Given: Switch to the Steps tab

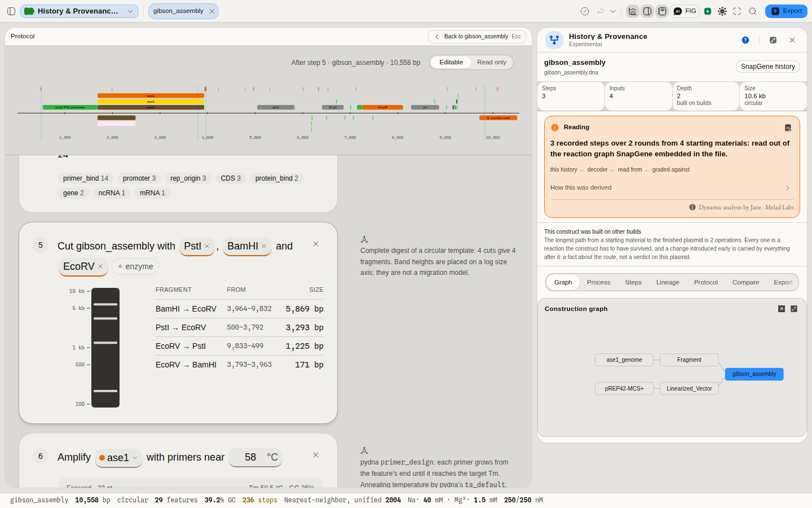Looking at the screenshot, I should [633, 282].
